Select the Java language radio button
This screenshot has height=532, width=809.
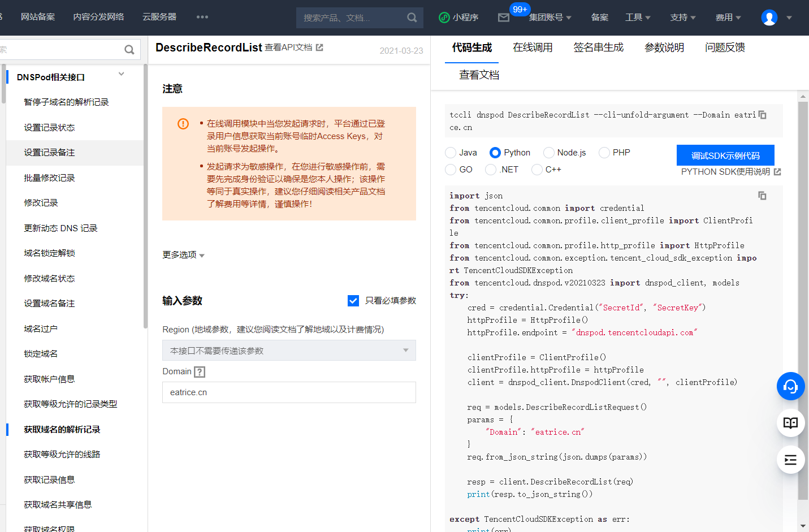click(451, 153)
